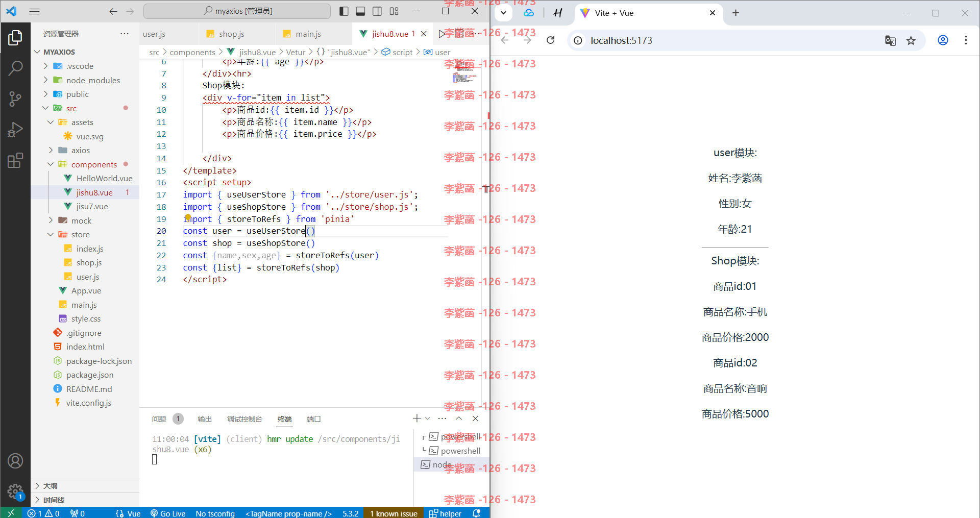
Task: Toggle the primary side bar layout icon
Action: (344, 11)
